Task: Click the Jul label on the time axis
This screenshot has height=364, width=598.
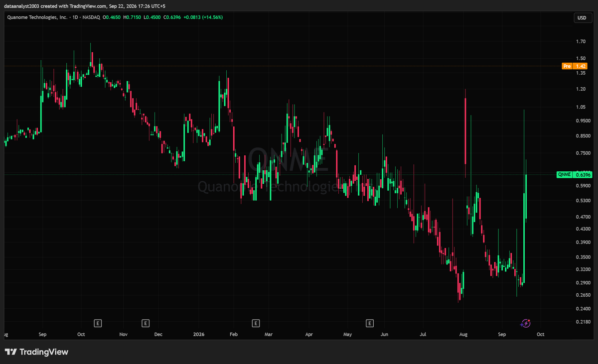Action: [423, 335]
